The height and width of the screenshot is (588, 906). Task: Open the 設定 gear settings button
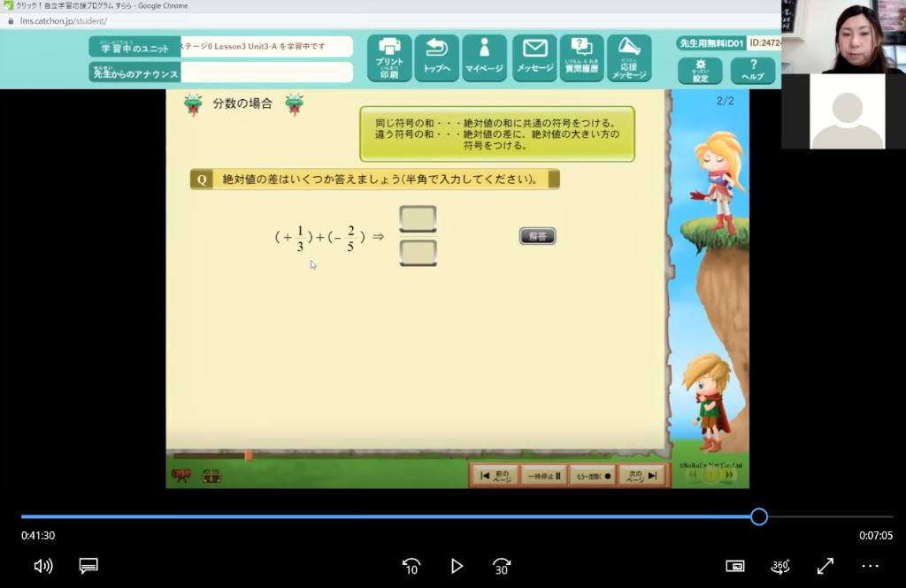coord(700,71)
